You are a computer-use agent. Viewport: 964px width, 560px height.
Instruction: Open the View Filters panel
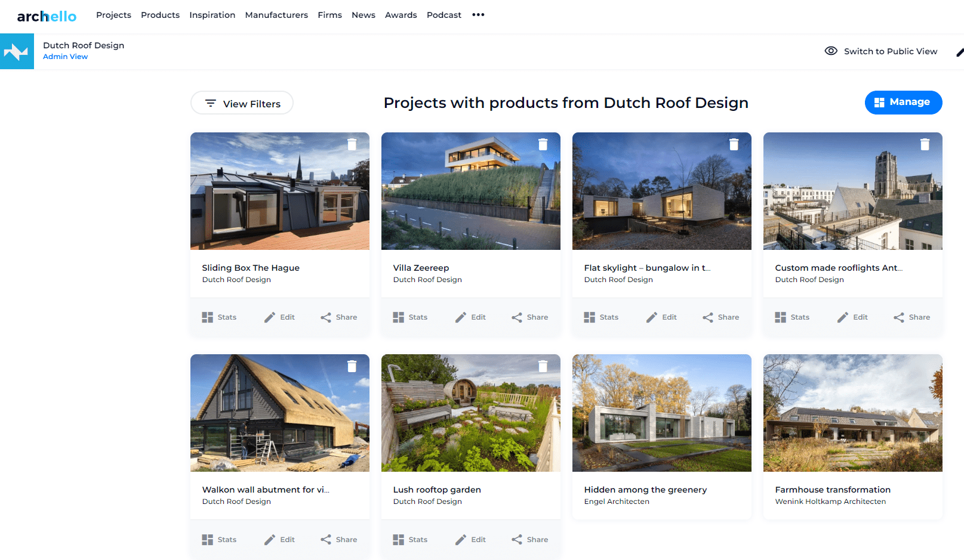coord(242,103)
